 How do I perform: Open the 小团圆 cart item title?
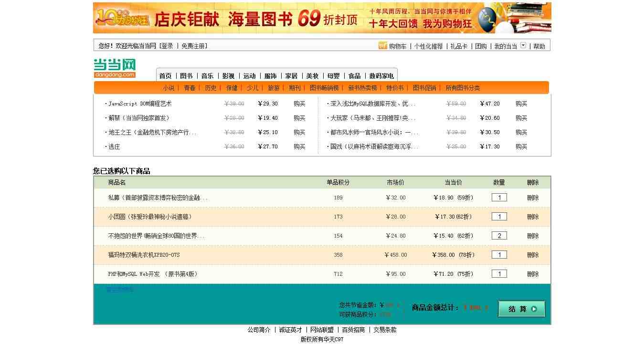click(x=150, y=217)
